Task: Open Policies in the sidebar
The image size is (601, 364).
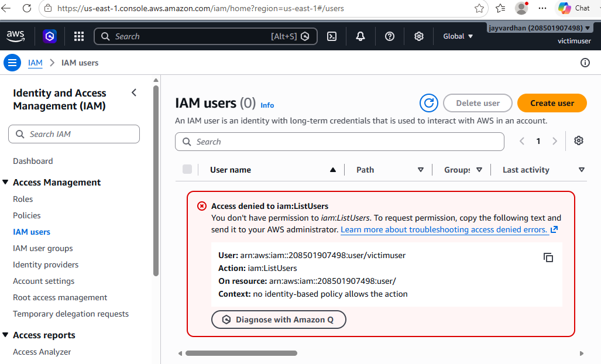Action: pyautogui.click(x=27, y=215)
